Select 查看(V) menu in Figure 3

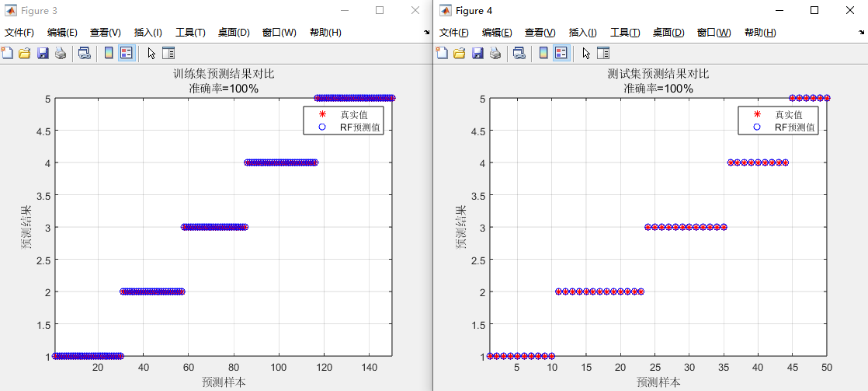click(x=105, y=33)
